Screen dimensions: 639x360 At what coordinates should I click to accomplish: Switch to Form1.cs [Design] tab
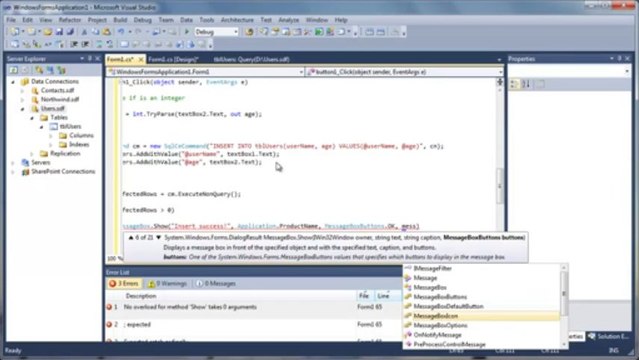click(173, 60)
